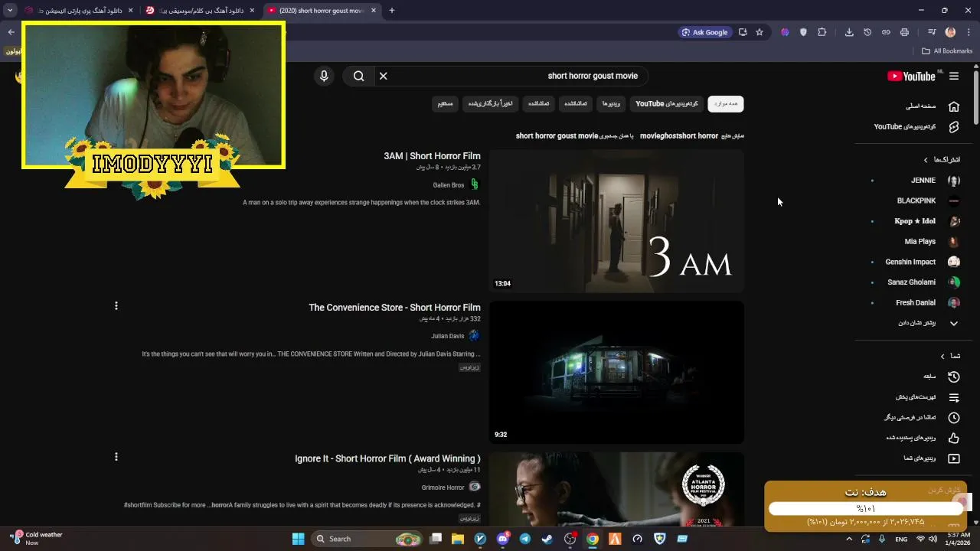Image resolution: width=980 pixels, height=551 pixels.
Task: Switch to the short horror goust movie tab
Action: click(322, 11)
